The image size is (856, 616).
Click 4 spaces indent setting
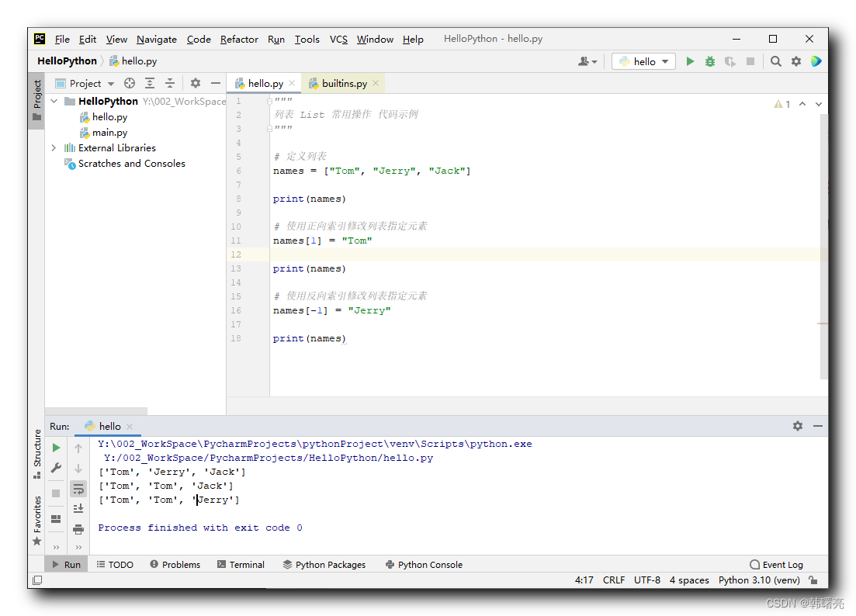[689, 580]
